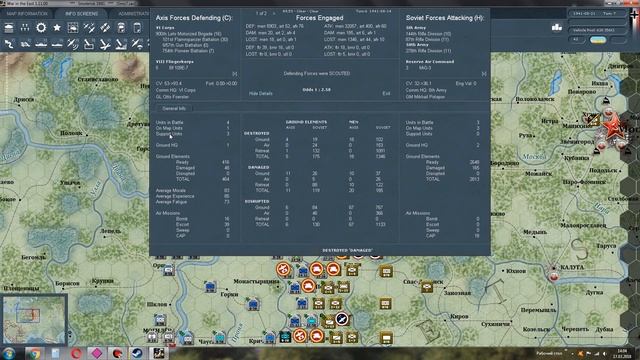640x360 pixels.
Task: Switch to the MAP INFORMATION tab
Action: coord(27,14)
